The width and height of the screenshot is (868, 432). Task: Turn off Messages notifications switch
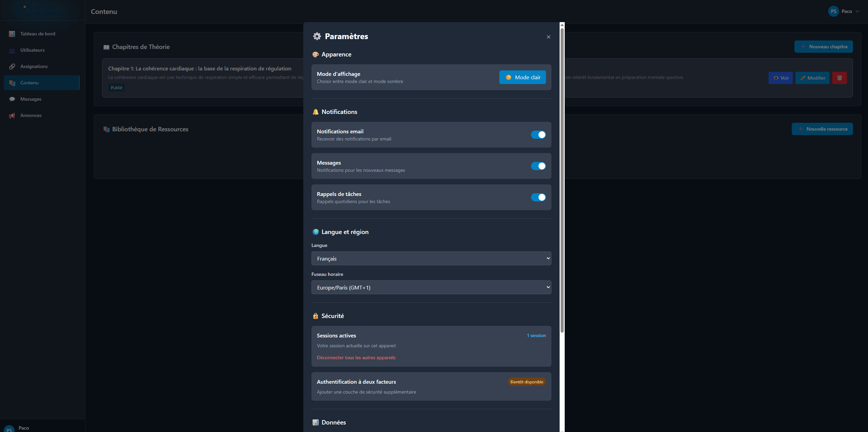tap(538, 166)
